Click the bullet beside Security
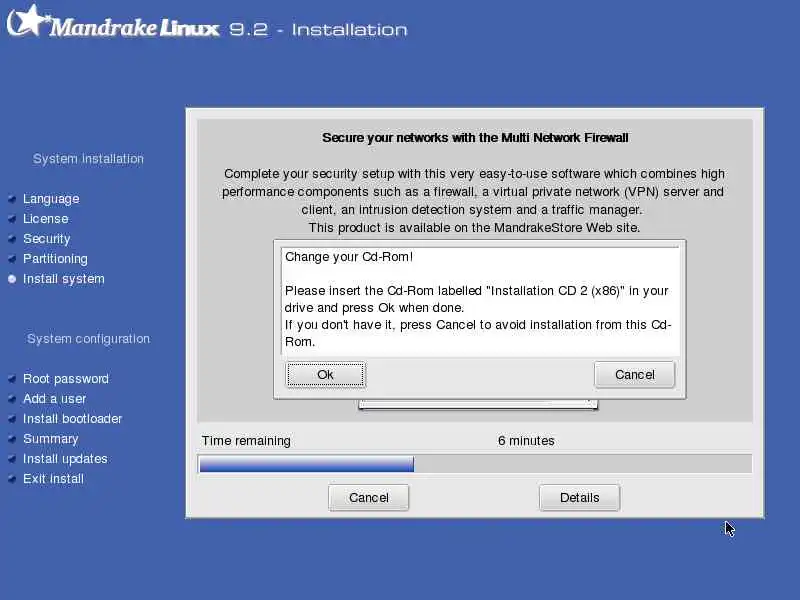The height and width of the screenshot is (600, 800). click(x=12, y=239)
